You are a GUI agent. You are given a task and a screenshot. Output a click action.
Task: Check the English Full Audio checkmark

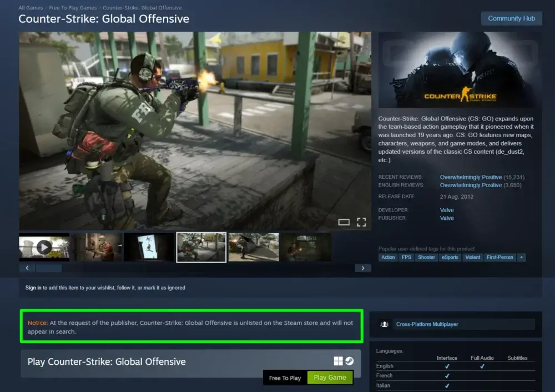[x=482, y=366]
